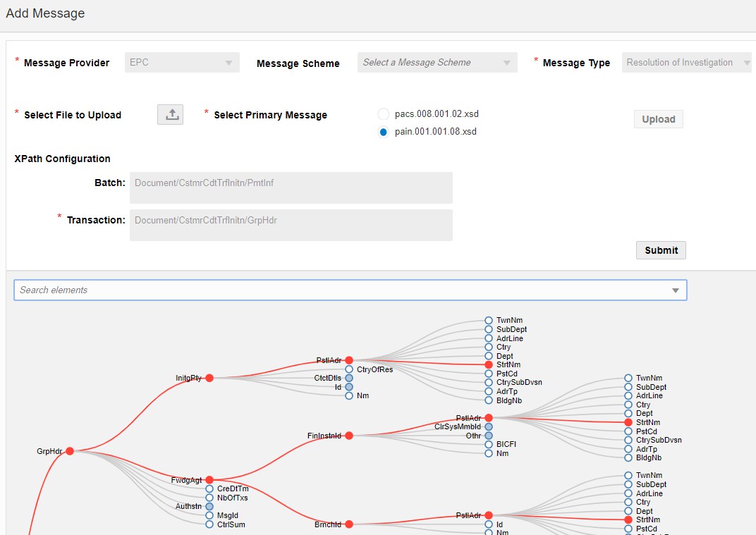Collapse the PstlAdr node under BrnchId
Viewport: 756px width, 535px height.
pyautogui.click(x=489, y=515)
